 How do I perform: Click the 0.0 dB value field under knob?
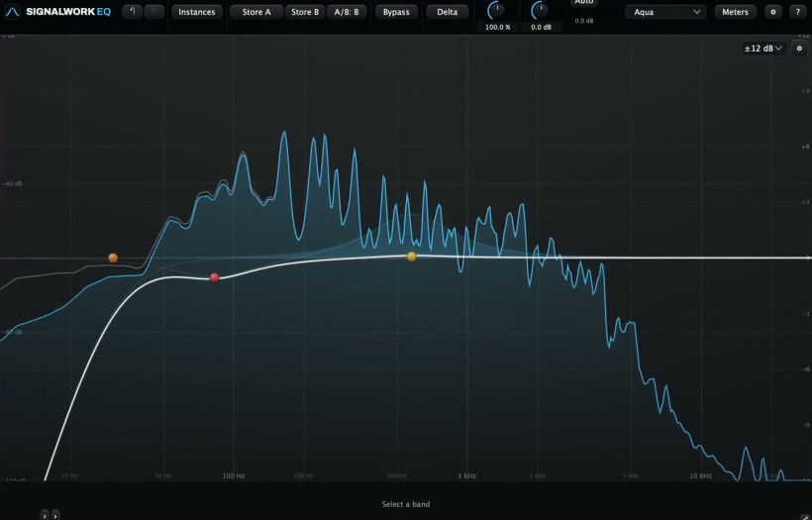541,27
